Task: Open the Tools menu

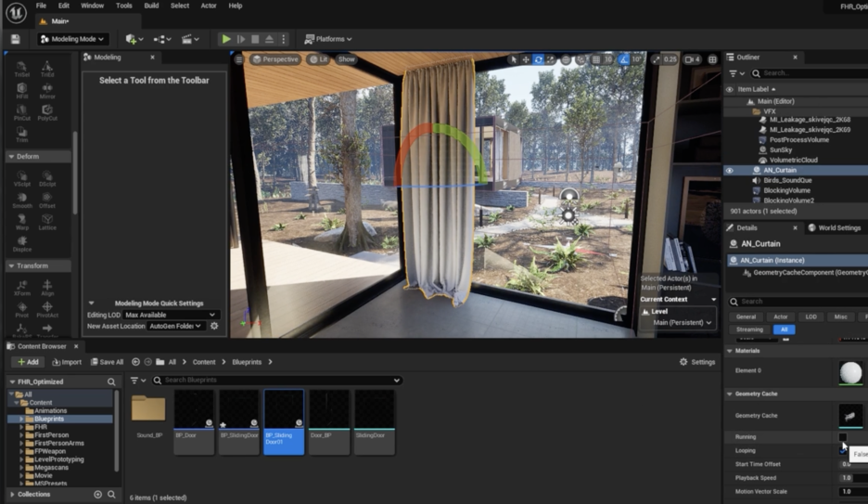Action: (x=124, y=6)
